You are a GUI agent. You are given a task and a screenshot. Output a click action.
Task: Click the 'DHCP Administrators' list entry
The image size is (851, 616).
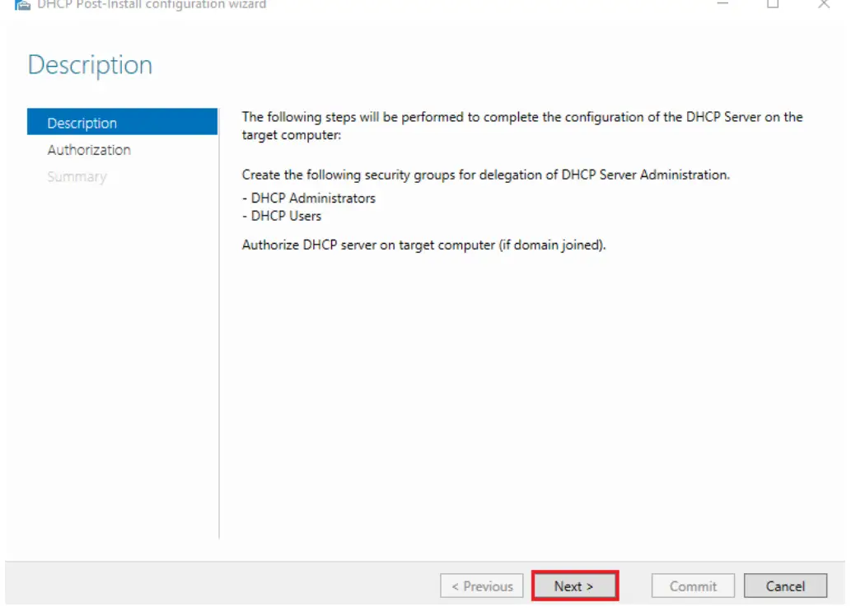coord(309,198)
